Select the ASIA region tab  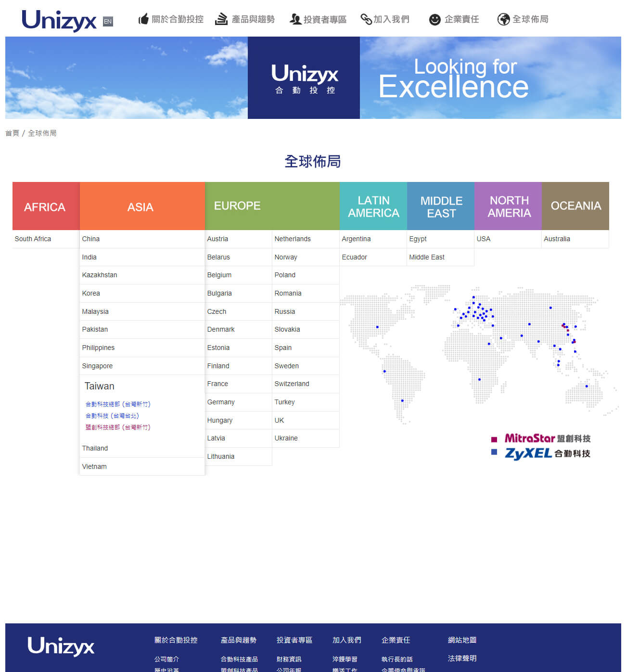142,206
